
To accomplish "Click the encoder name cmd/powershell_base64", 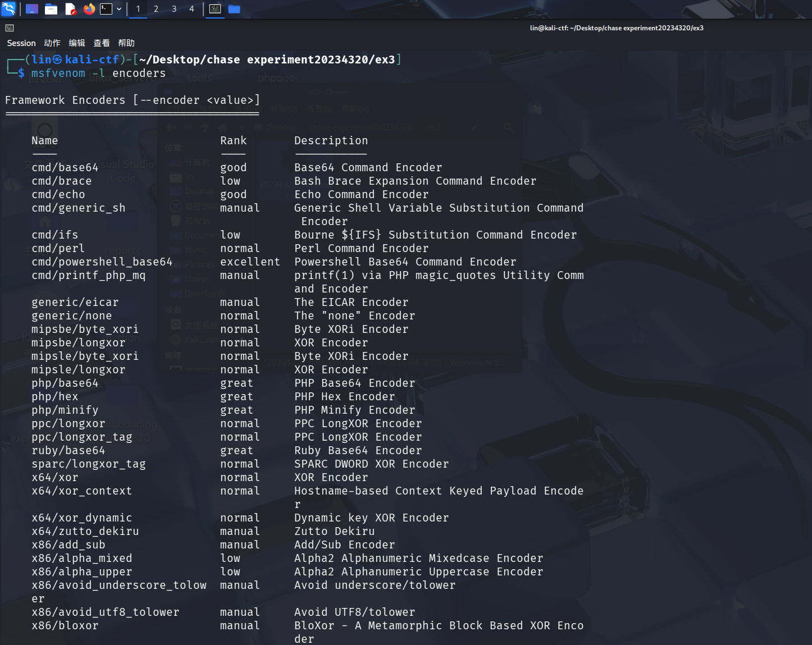I will coord(102,262).
